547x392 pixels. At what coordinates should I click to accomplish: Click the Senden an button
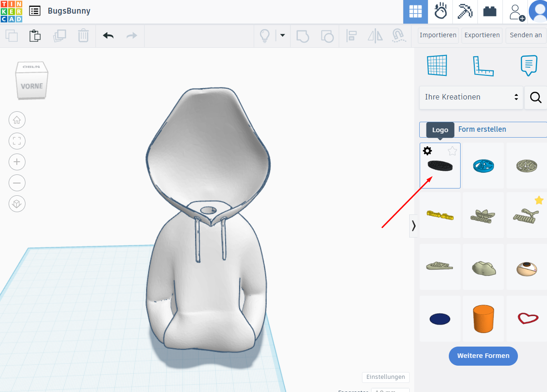coord(526,35)
